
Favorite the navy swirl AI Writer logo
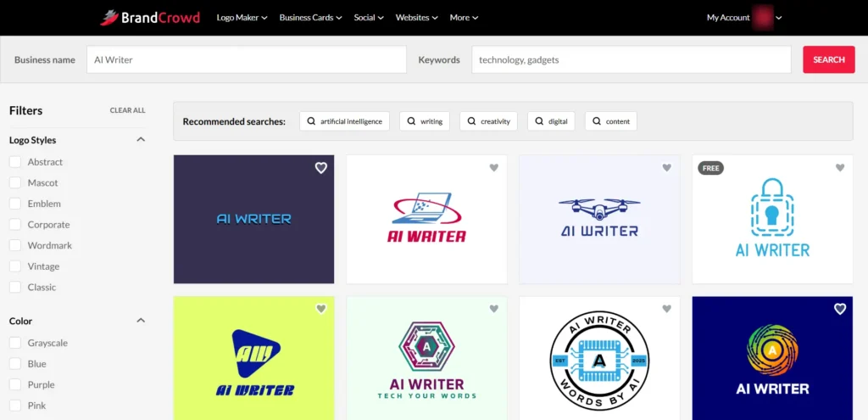(840, 309)
